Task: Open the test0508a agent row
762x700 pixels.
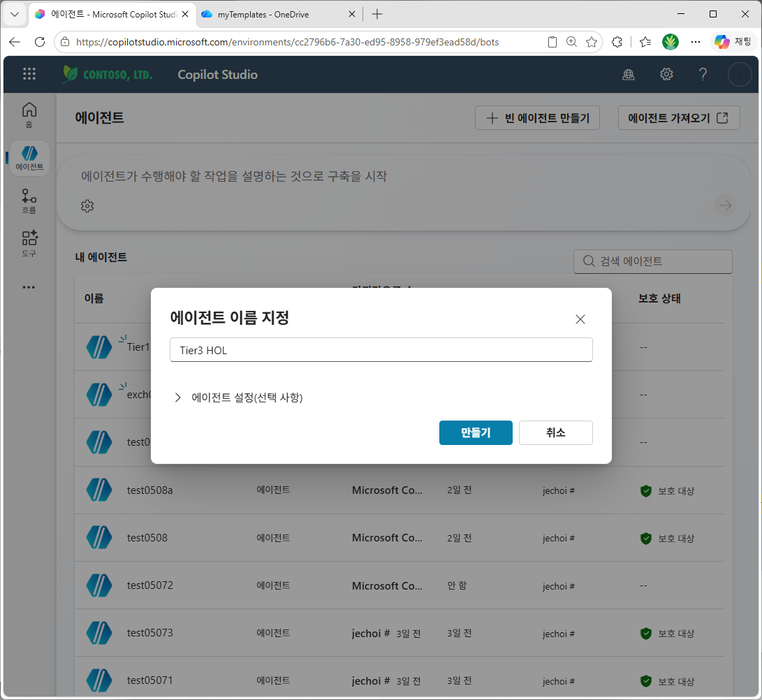Action: click(400, 490)
